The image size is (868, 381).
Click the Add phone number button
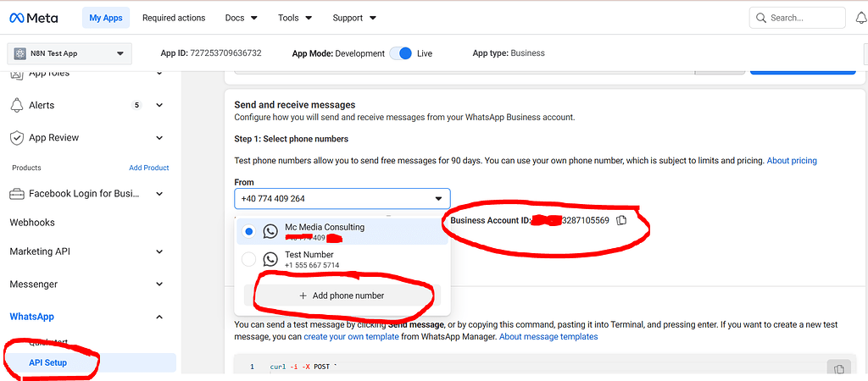pyautogui.click(x=342, y=295)
